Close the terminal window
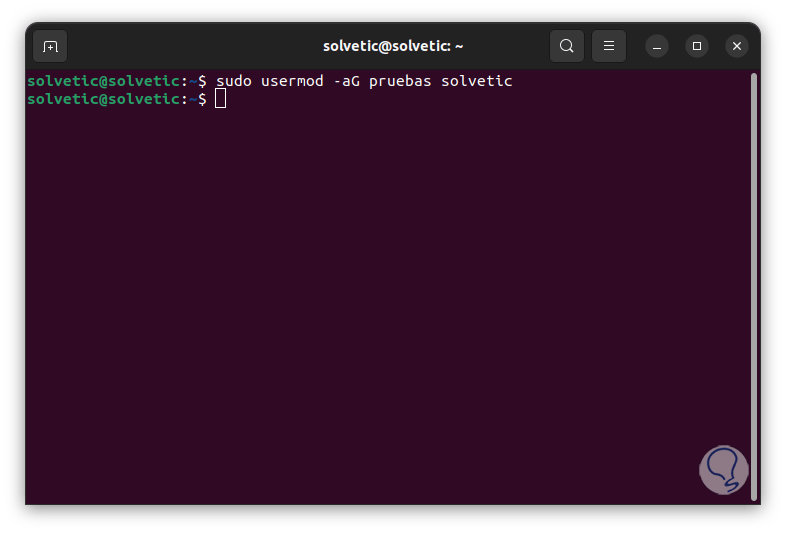Viewport: 786px width, 533px height. coord(737,46)
